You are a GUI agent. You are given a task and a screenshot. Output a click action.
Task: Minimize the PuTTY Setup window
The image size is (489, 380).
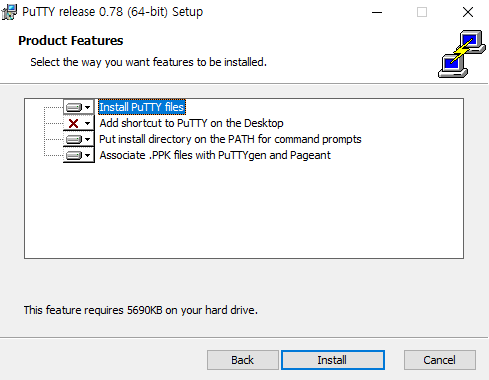[x=377, y=12]
